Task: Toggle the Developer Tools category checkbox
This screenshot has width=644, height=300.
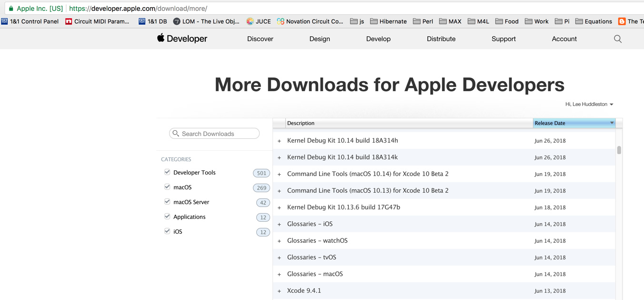Action: [x=167, y=172]
